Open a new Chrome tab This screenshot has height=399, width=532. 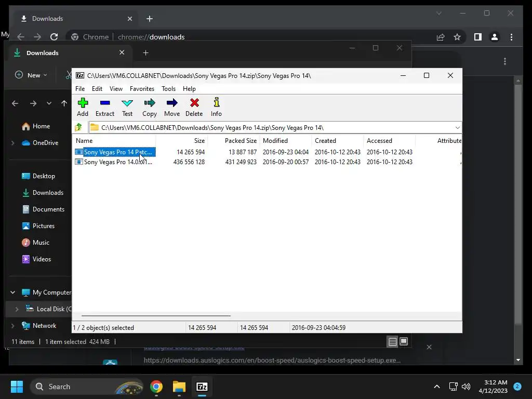pyautogui.click(x=150, y=19)
